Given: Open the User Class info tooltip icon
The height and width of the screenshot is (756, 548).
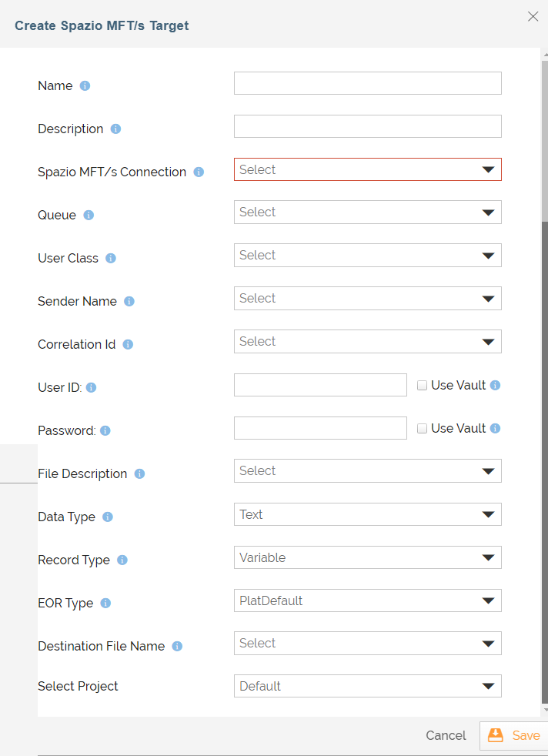Looking at the screenshot, I should [x=111, y=259].
